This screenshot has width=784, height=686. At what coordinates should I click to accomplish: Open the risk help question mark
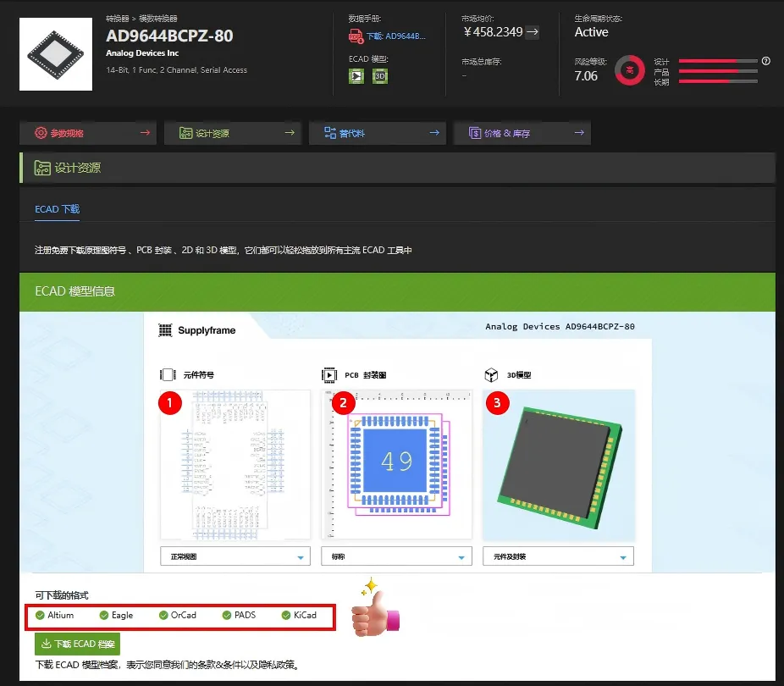766,61
